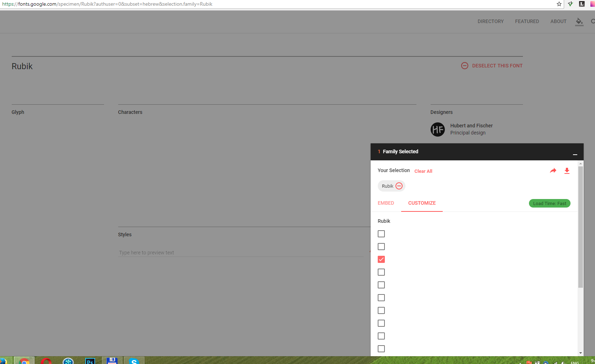Launch Opera from the taskbar

pos(46,360)
